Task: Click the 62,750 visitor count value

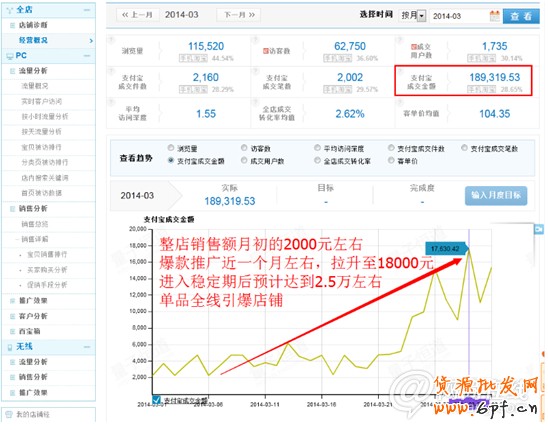Action: pos(350,46)
